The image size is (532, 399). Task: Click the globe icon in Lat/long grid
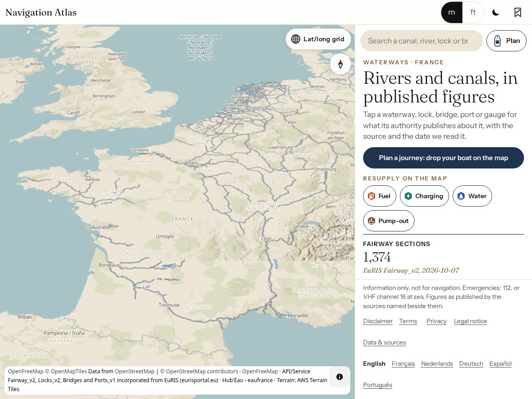coord(296,39)
